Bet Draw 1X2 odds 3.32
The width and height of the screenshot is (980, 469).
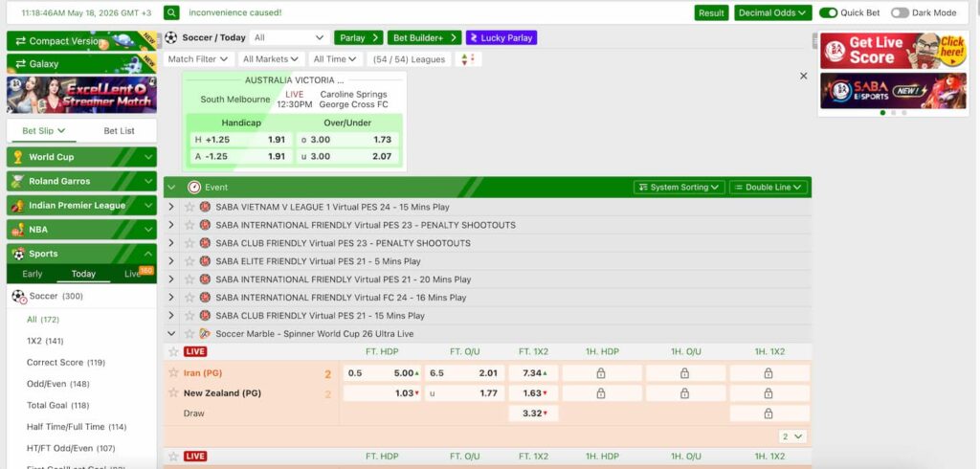point(533,413)
